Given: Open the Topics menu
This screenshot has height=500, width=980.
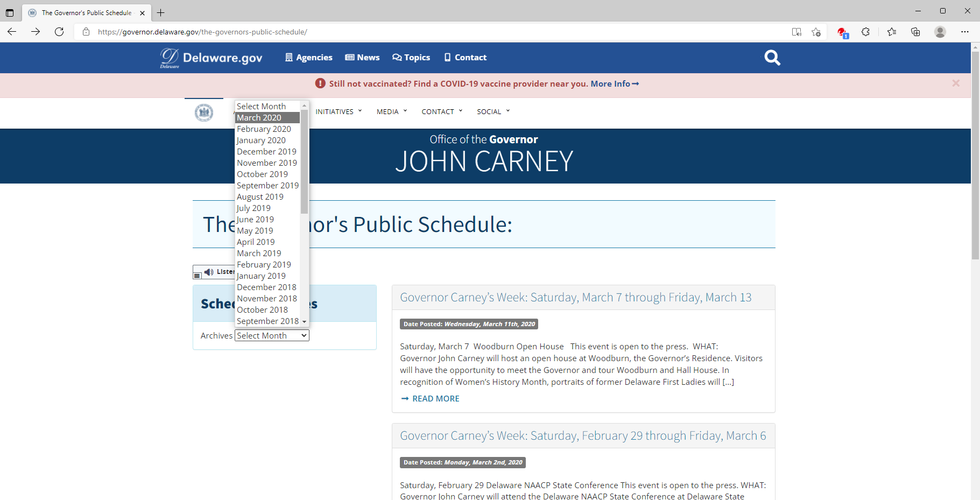Looking at the screenshot, I should 411,58.
